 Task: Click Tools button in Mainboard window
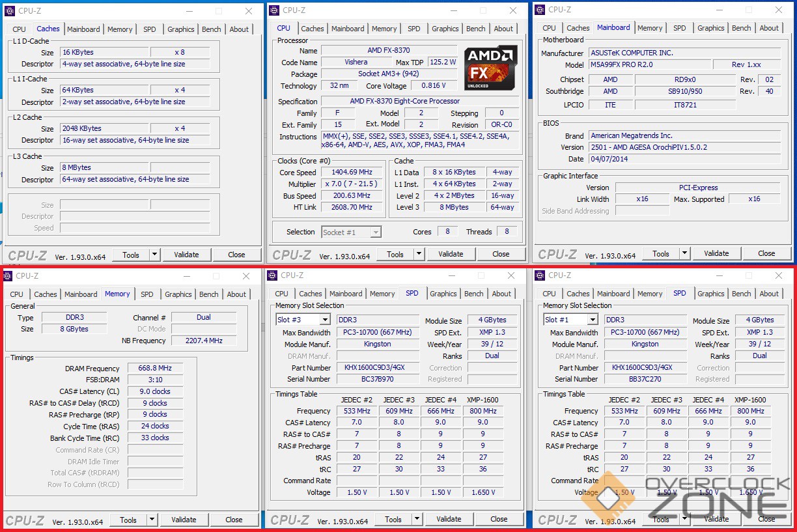(x=661, y=253)
